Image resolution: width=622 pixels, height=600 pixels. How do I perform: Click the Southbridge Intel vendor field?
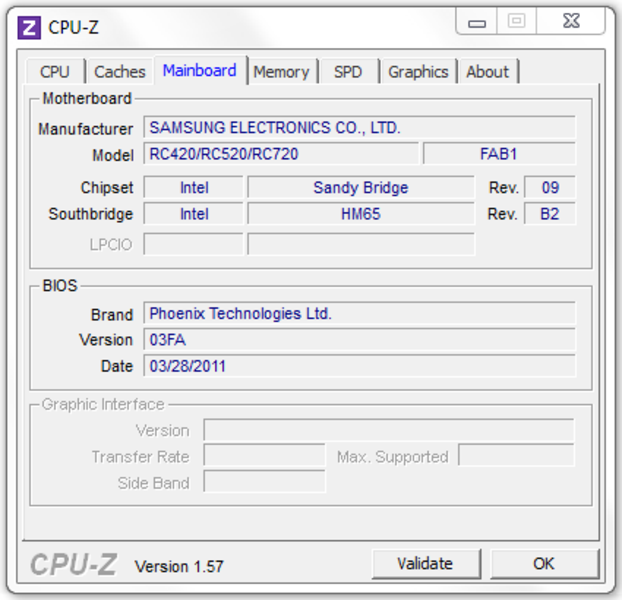click(193, 214)
